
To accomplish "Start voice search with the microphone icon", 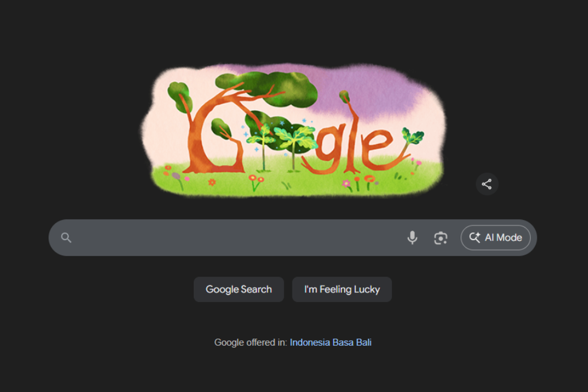I will pos(413,238).
